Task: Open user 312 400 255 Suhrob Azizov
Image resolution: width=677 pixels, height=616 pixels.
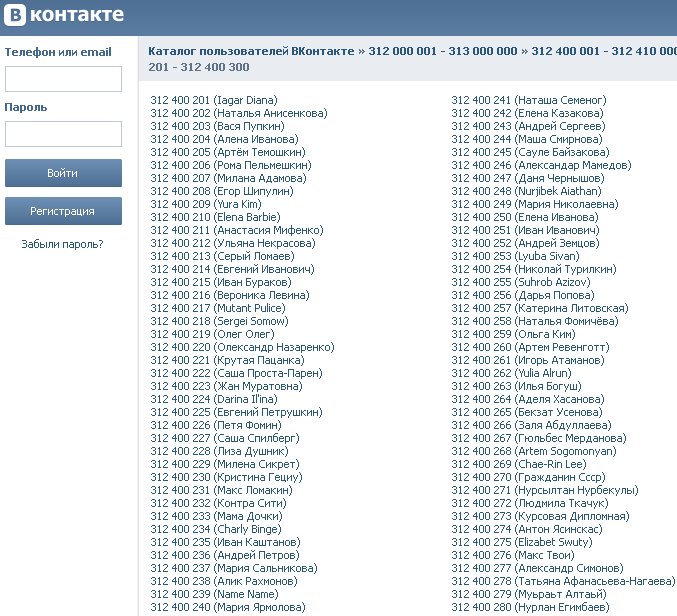Action: point(521,282)
